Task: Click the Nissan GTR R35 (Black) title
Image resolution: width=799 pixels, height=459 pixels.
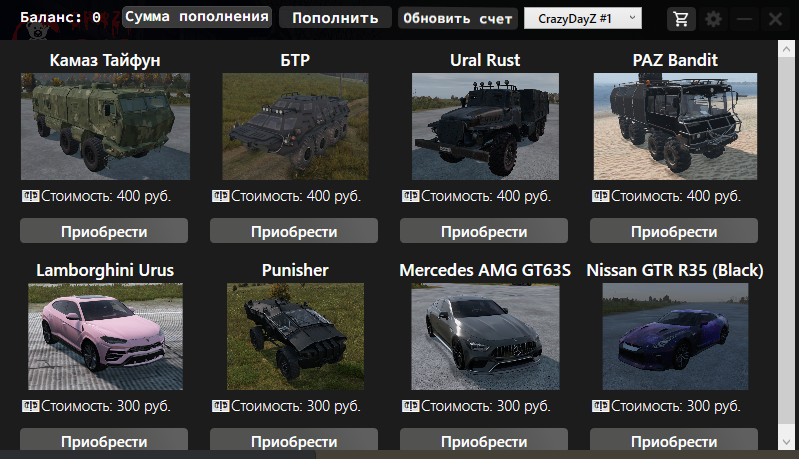Action: [x=675, y=270]
